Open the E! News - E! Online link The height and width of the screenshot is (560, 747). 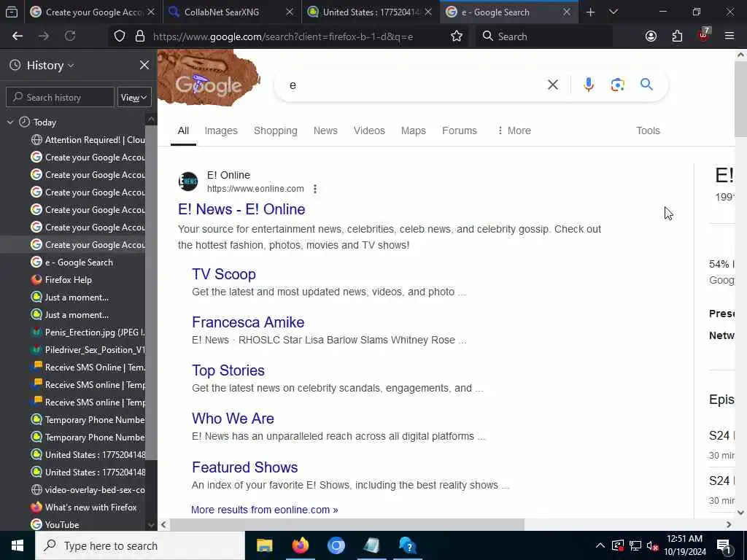(241, 209)
